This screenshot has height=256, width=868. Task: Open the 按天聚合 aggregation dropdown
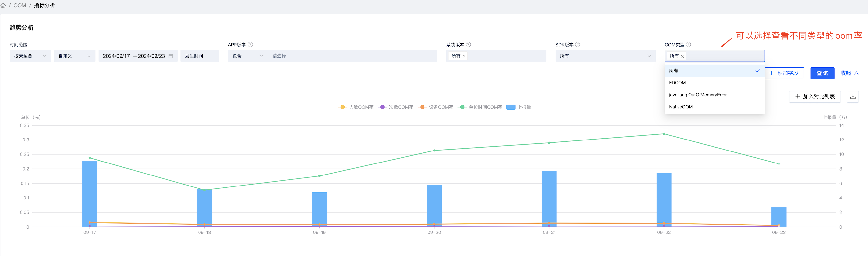[x=30, y=56]
